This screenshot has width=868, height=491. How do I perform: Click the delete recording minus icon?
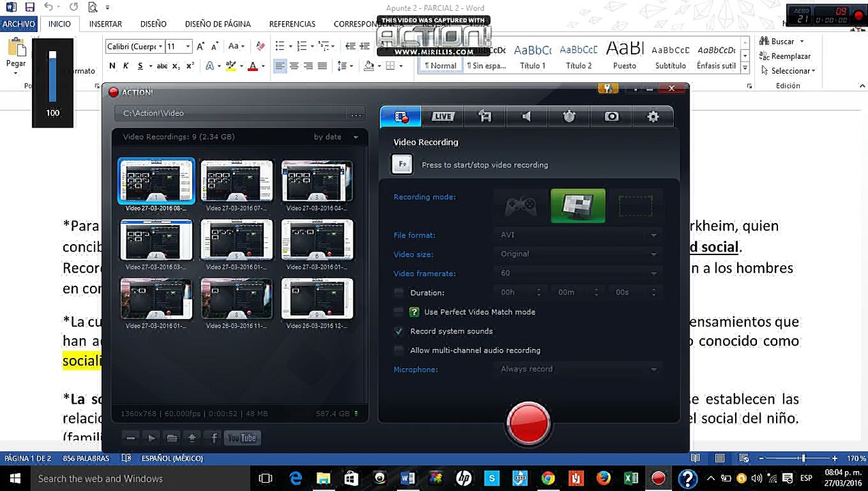pos(131,438)
